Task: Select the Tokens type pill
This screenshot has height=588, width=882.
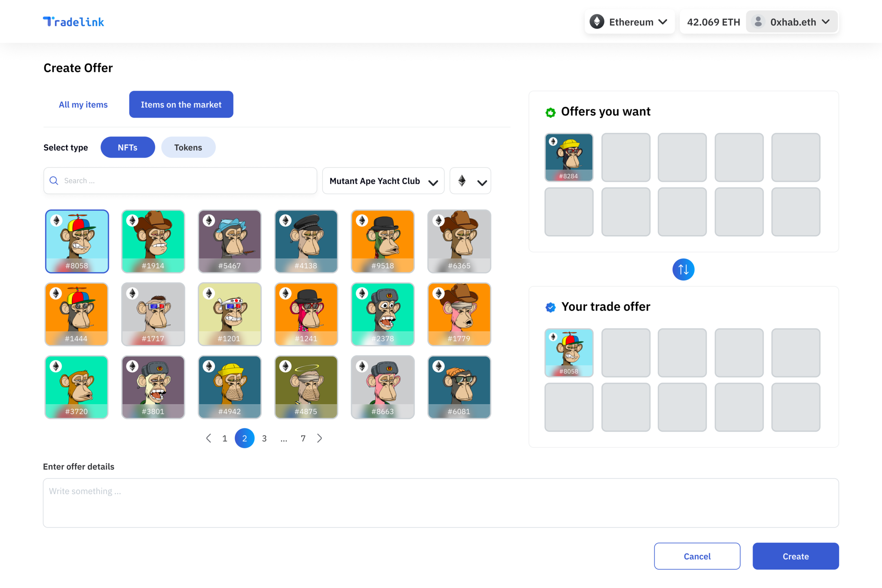Action: pyautogui.click(x=188, y=147)
